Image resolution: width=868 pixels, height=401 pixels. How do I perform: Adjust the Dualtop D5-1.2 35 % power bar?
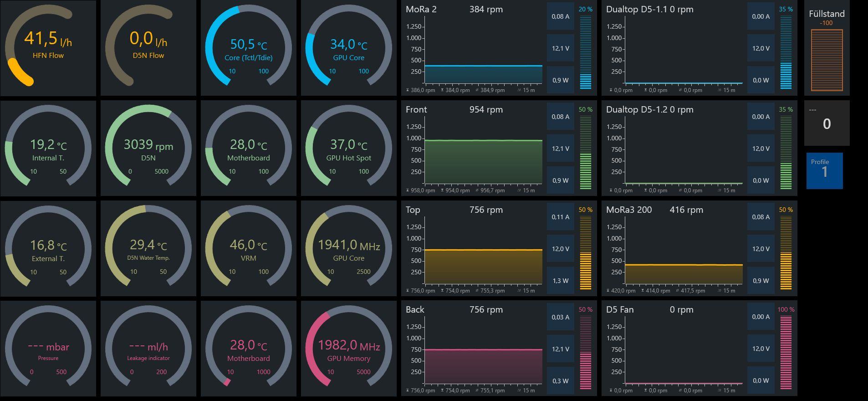coord(786,153)
